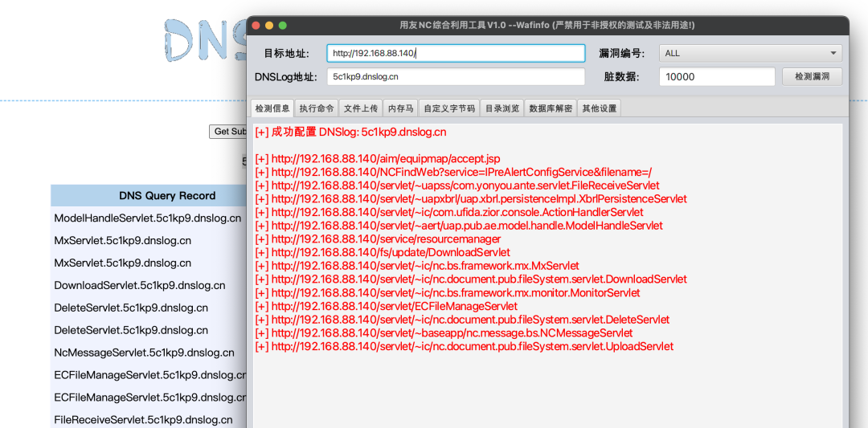Click the DNS Query Record table header

(149, 196)
